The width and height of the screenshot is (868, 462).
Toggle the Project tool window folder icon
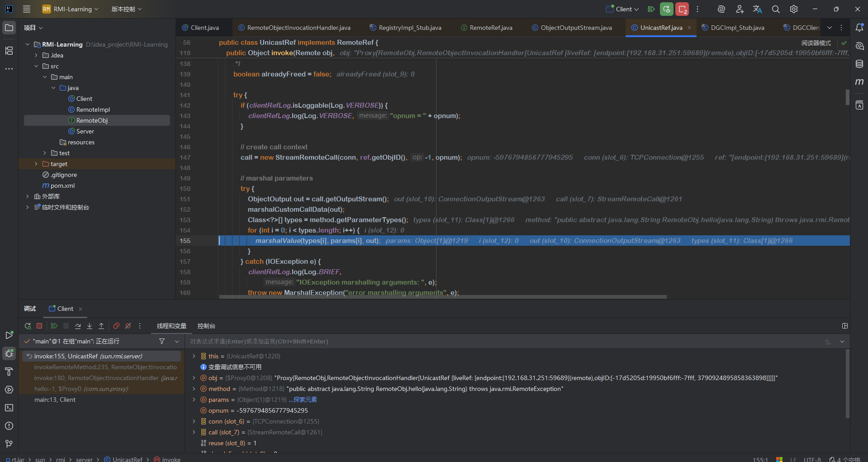pyautogui.click(x=9, y=28)
